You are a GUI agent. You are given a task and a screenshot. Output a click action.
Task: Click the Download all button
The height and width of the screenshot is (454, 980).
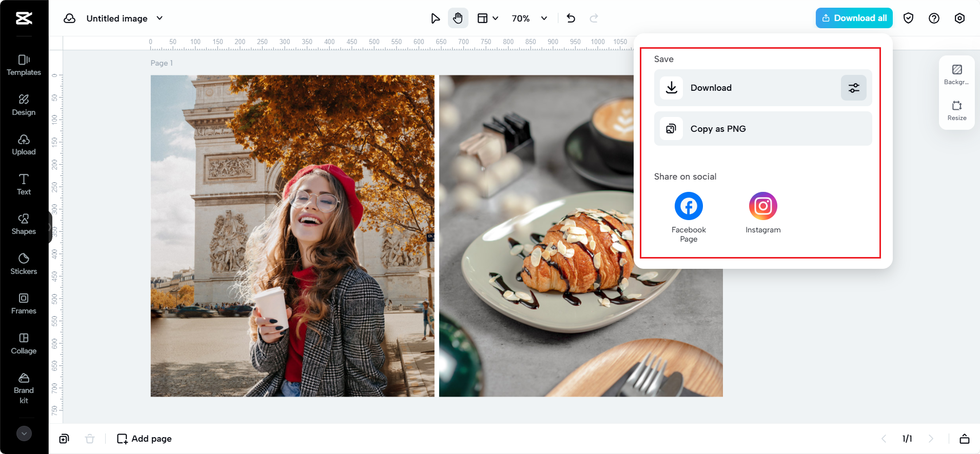[x=854, y=18]
